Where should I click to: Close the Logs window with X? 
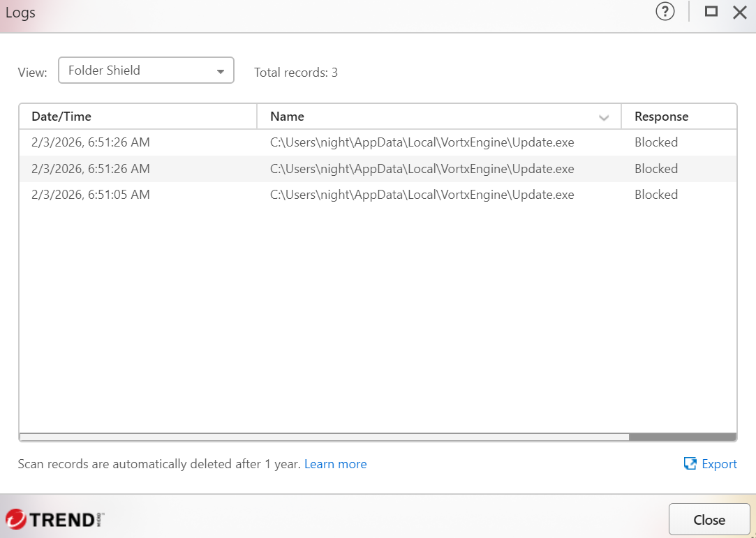pos(740,12)
